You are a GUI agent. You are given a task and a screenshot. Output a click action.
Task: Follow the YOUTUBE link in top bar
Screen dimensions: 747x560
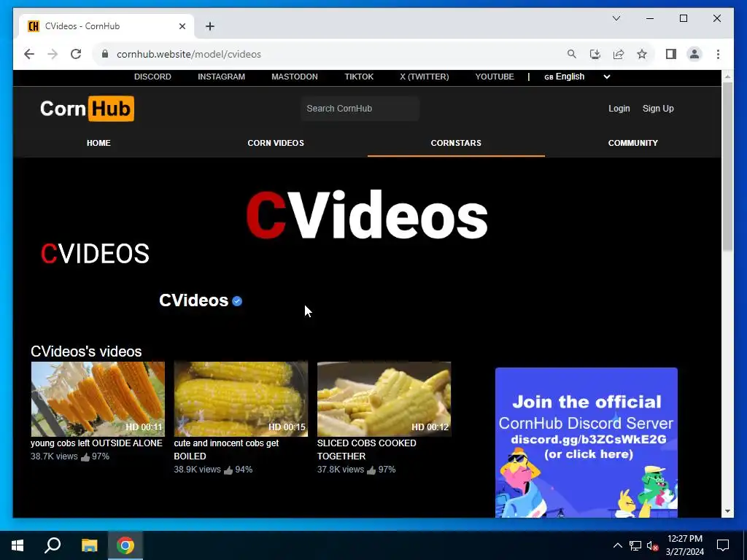tap(495, 77)
